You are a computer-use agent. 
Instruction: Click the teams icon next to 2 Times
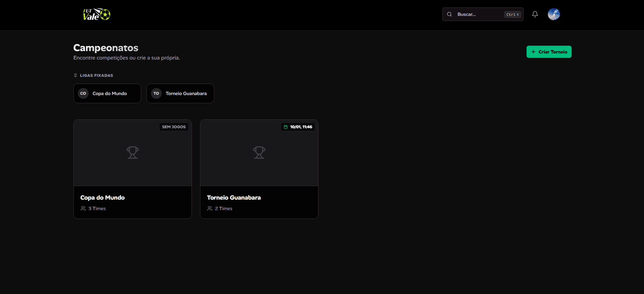click(x=210, y=208)
